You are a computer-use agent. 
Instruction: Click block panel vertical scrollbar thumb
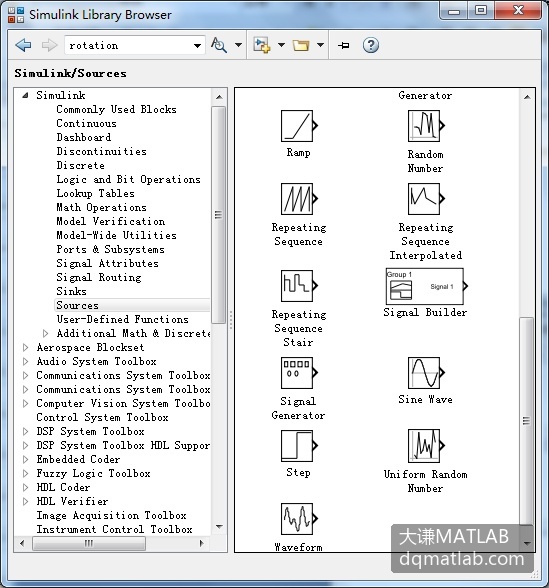coord(526,421)
